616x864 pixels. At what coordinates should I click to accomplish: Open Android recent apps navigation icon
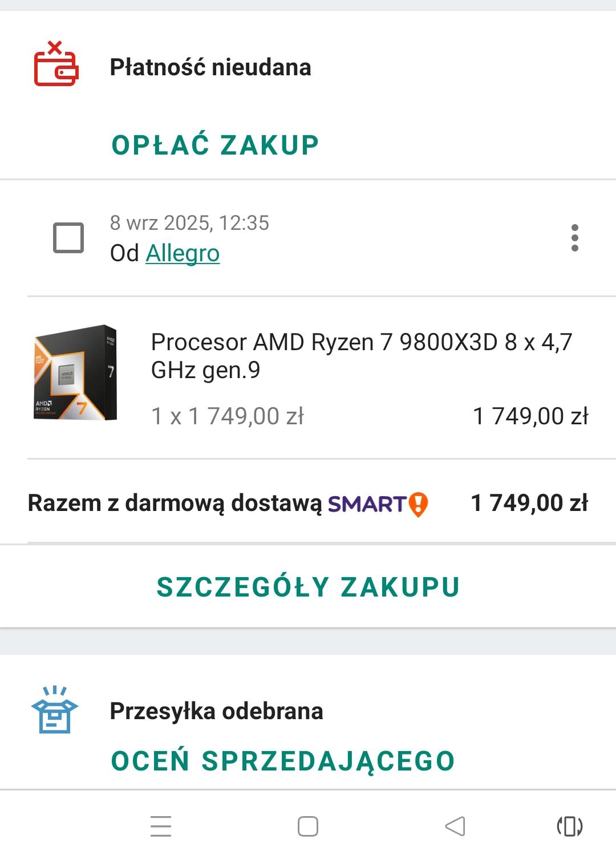coord(161,826)
